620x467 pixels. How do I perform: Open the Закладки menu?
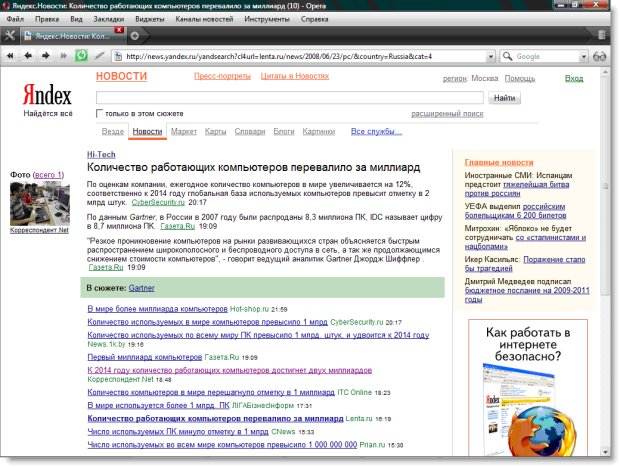[109, 19]
